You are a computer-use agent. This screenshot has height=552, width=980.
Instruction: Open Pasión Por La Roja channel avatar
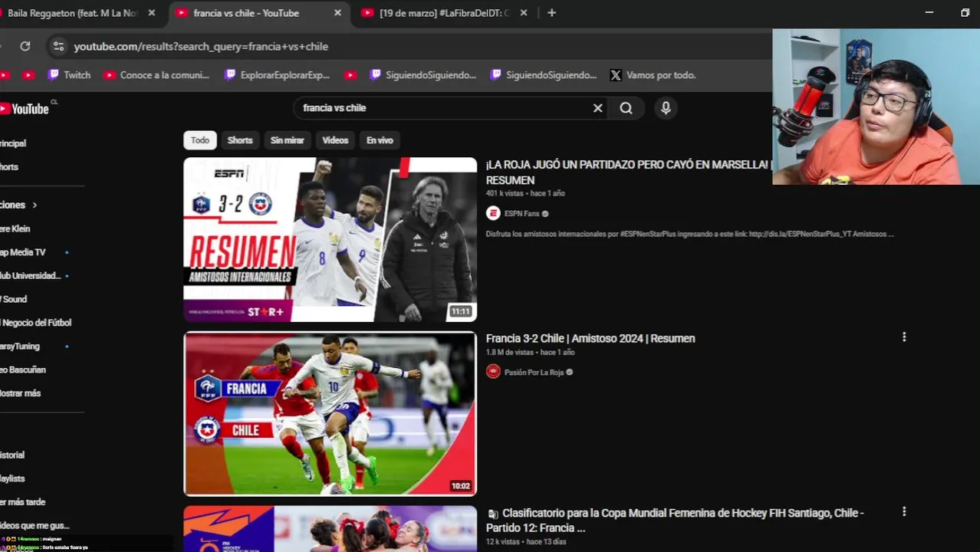tap(493, 372)
